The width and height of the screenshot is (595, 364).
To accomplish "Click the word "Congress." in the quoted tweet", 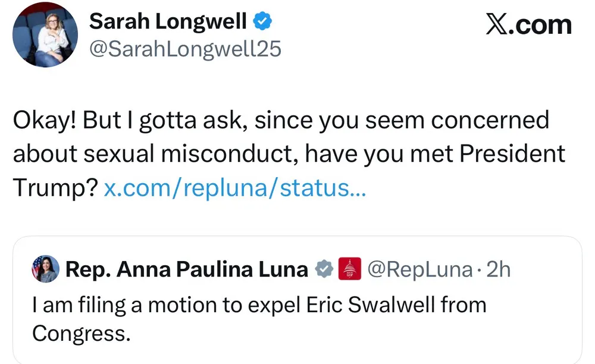I will point(81,332).
